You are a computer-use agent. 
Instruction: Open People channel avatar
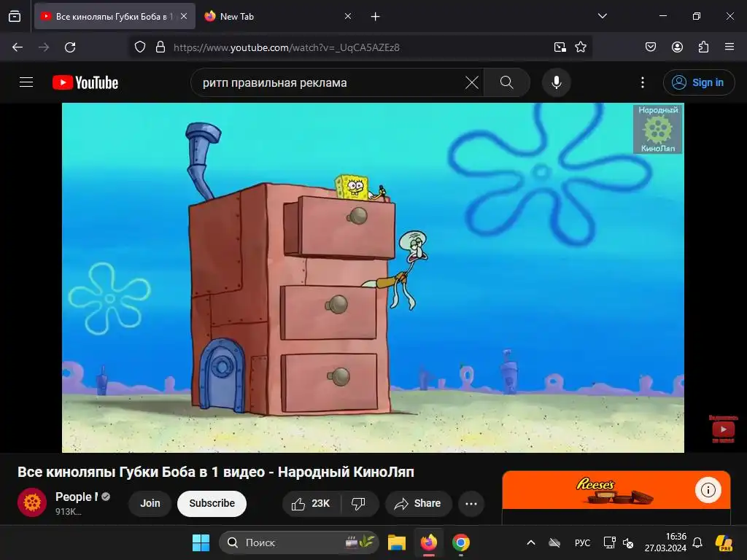click(x=32, y=502)
